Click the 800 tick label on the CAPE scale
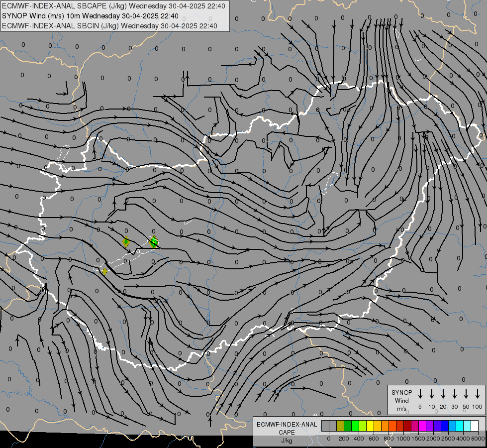This screenshot has height=448, width=487. 389,439
